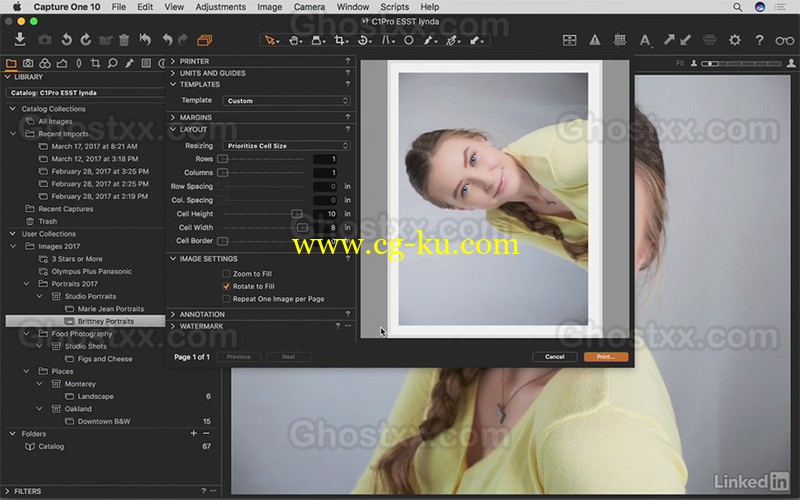The height and width of the screenshot is (500, 800).
Task: Open the Exposure tool tab icon
Action: 62,63
